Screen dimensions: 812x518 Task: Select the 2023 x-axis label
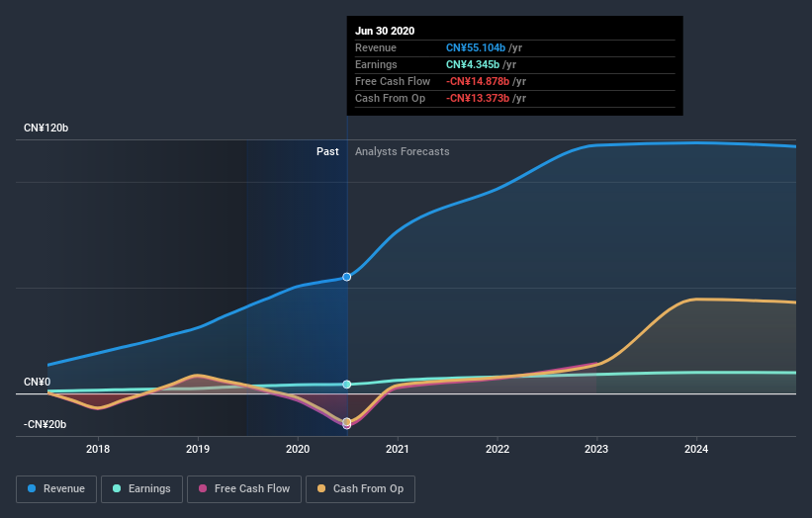596,449
